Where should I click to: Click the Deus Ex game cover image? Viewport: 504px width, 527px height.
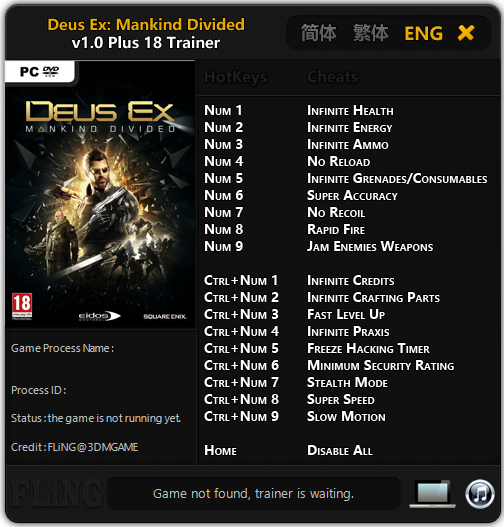pyautogui.click(x=100, y=194)
